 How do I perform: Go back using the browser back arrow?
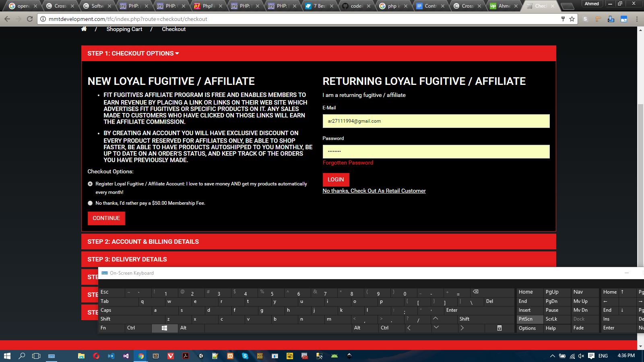coord(7,19)
